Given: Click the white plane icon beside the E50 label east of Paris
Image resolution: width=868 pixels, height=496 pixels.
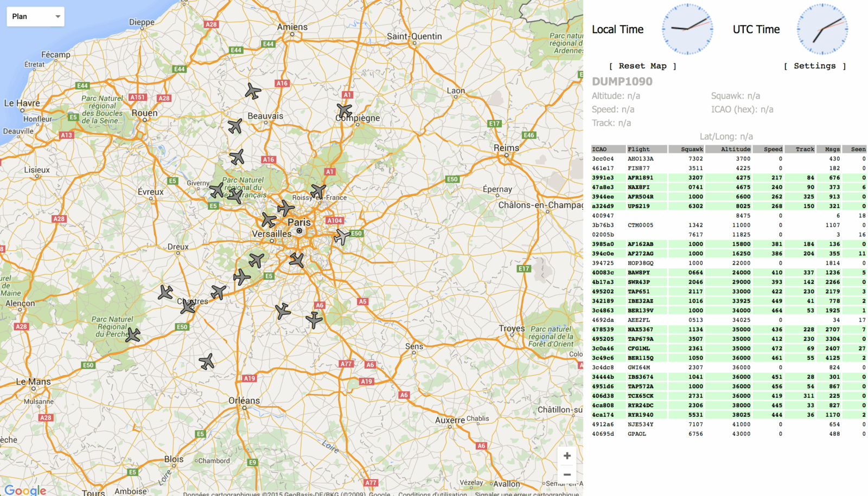Looking at the screenshot, I should coord(342,237).
